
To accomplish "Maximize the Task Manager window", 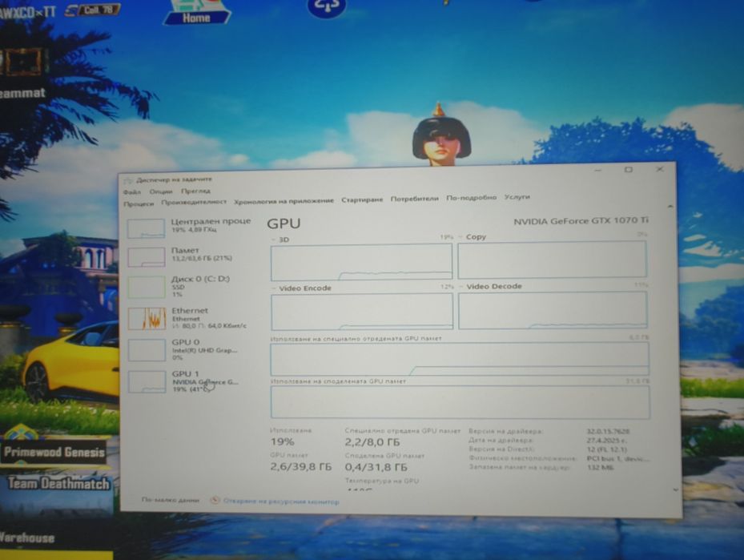I will (x=628, y=169).
